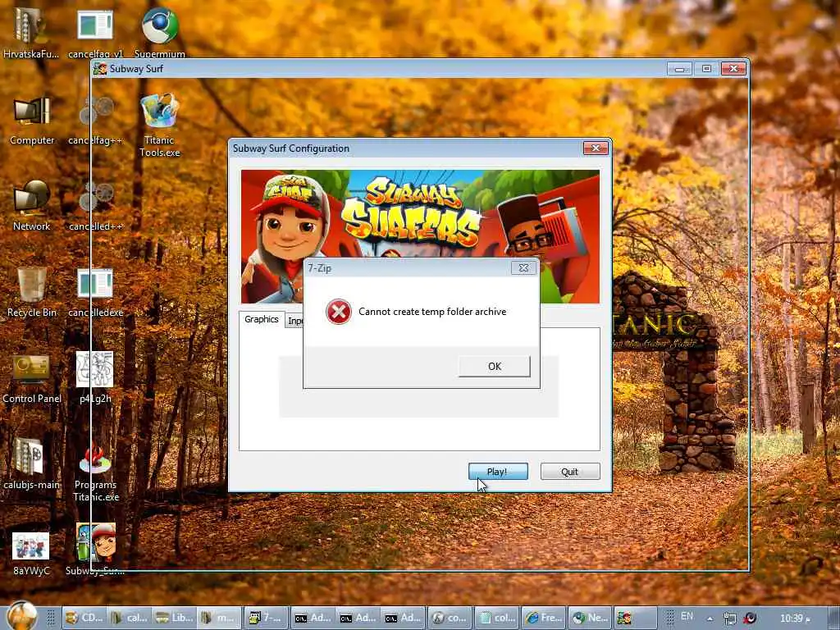The image size is (840, 630).
Task: Click the Subway Surf window title icon
Action: [99, 69]
